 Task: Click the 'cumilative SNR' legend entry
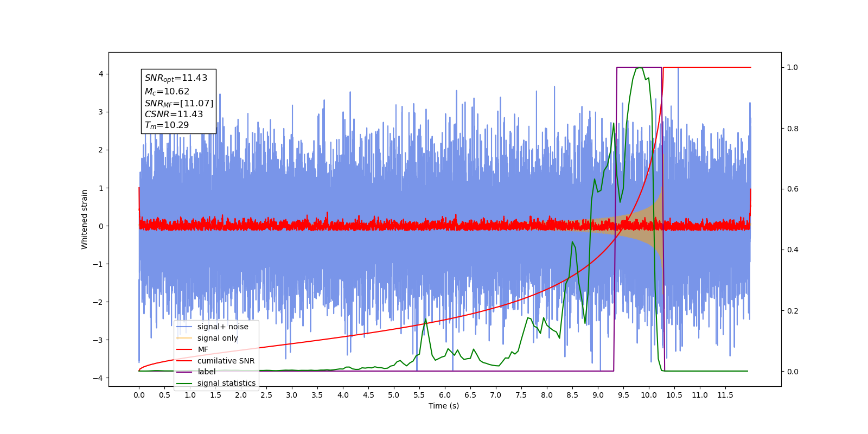click(226, 361)
